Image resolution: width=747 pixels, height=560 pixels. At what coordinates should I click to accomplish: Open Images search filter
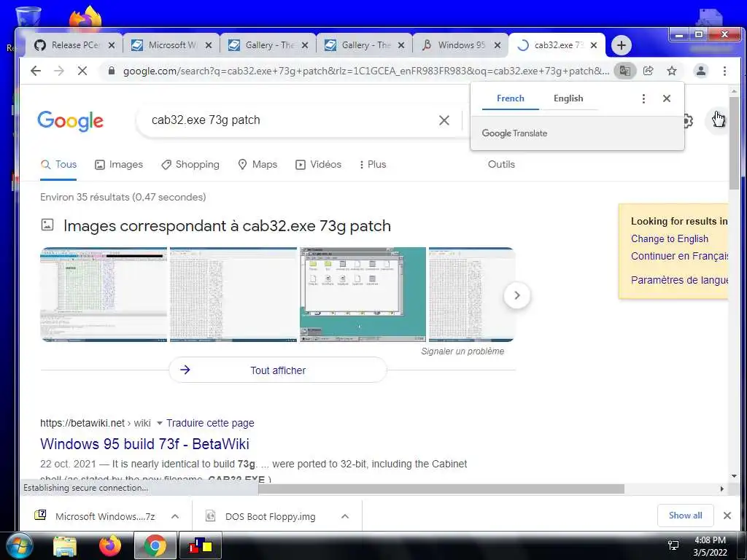tap(119, 164)
